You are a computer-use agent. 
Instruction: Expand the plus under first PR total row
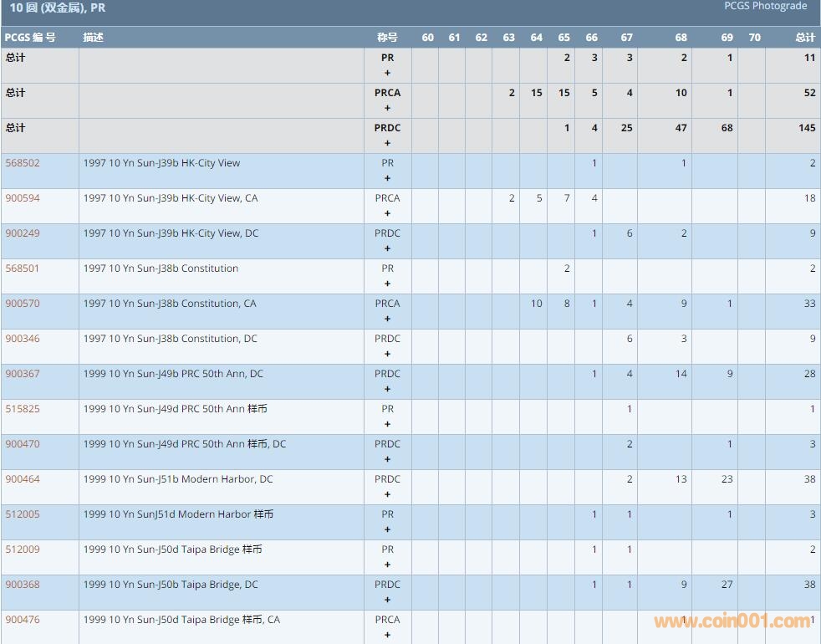(387, 73)
